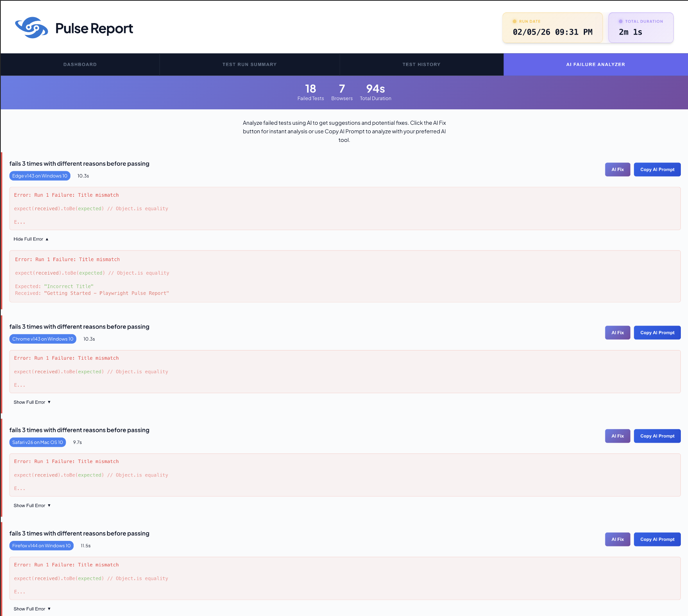This screenshot has width=688, height=616.
Task: Click the Edge v143 on Windows 10 badge
Action: coord(40,176)
